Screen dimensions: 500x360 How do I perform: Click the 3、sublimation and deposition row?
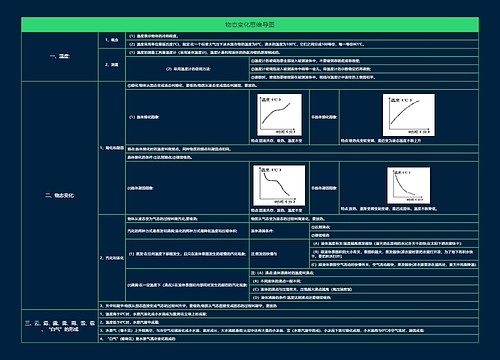tap(289, 305)
